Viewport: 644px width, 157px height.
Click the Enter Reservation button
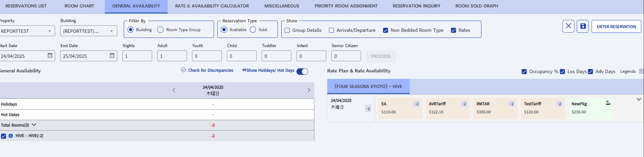616,27
